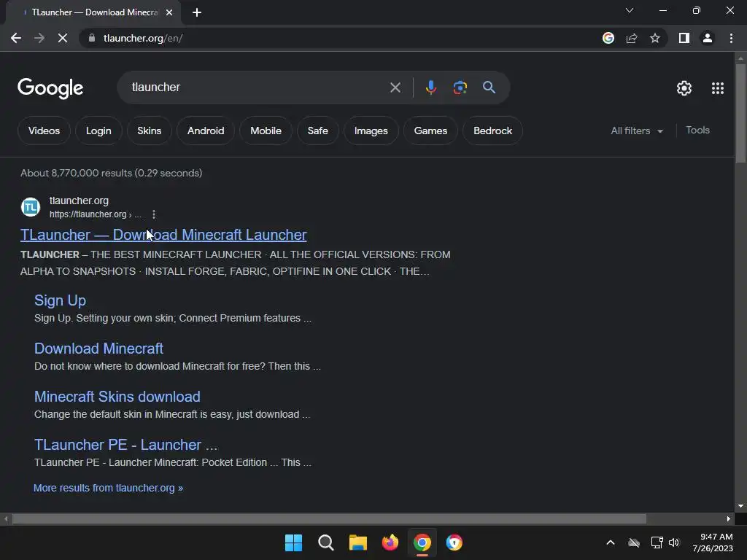
Task: Search by image with Google Lens
Action: 460,87
